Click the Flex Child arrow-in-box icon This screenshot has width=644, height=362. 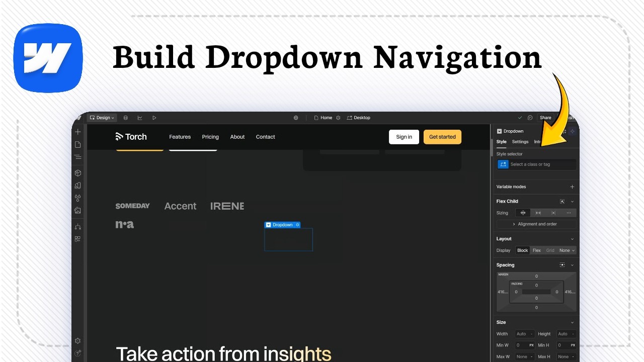click(x=562, y=201)
